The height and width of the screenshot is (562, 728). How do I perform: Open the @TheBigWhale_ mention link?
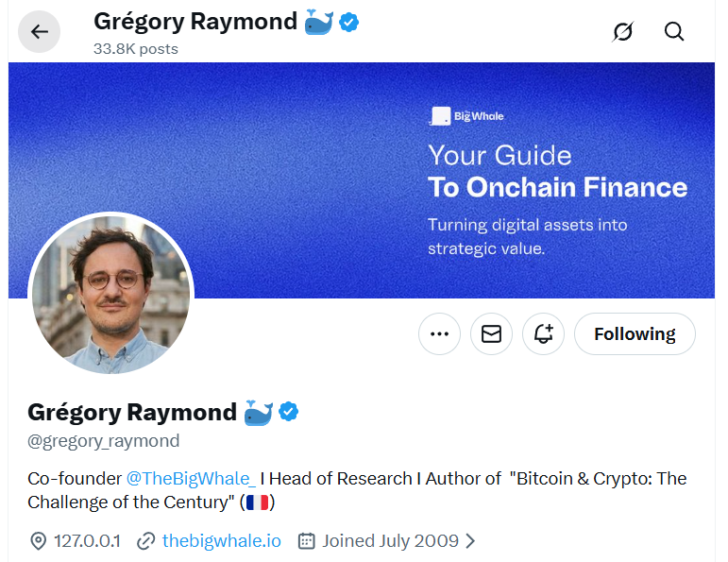point(191,478)
